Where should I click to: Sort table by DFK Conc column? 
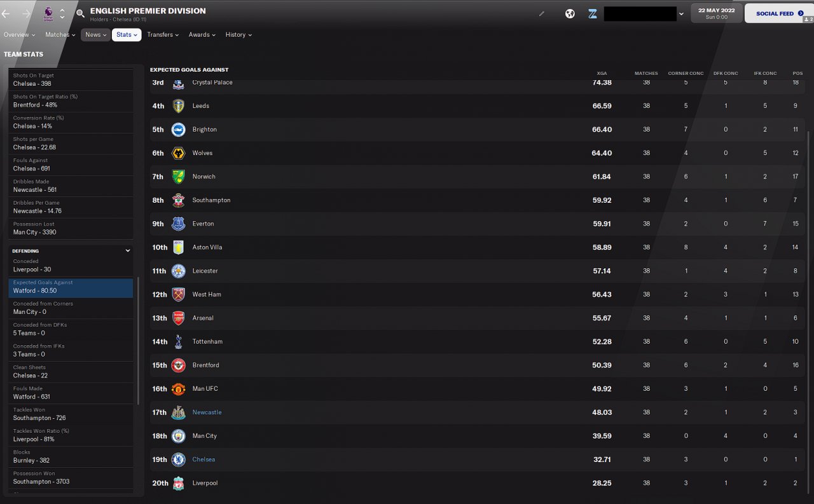pos(726,73)
